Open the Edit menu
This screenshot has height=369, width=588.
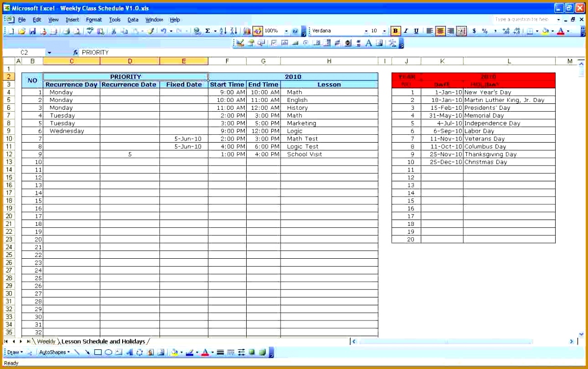pyautogui.click(x=37, y=20)
